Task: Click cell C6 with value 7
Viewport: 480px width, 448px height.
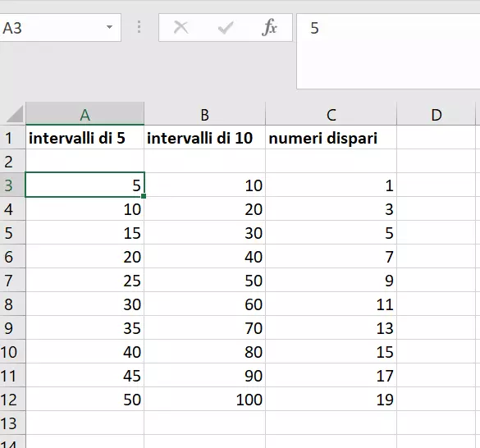Action: point(331,256)
